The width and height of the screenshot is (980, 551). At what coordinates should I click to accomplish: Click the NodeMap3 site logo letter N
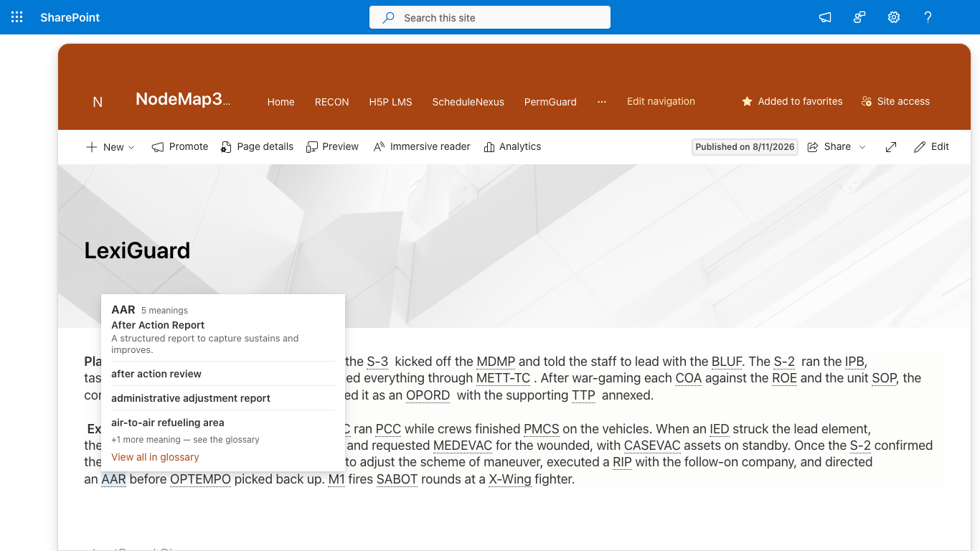98,102
